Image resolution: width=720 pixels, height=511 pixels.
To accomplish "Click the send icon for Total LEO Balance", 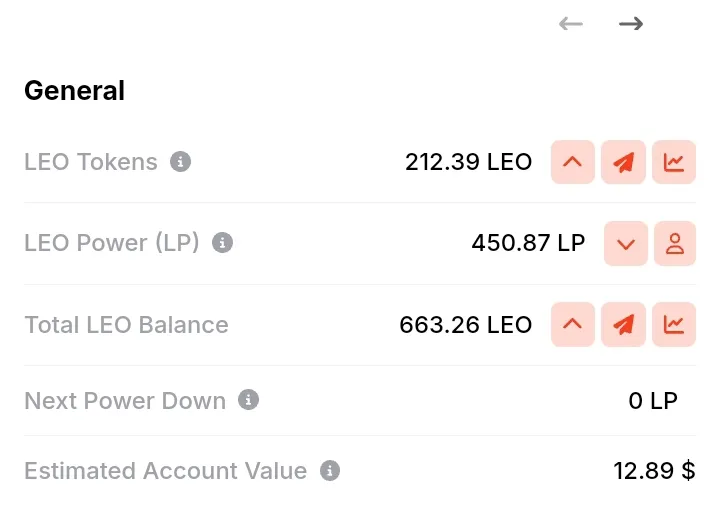I will [x=623, y=325].
